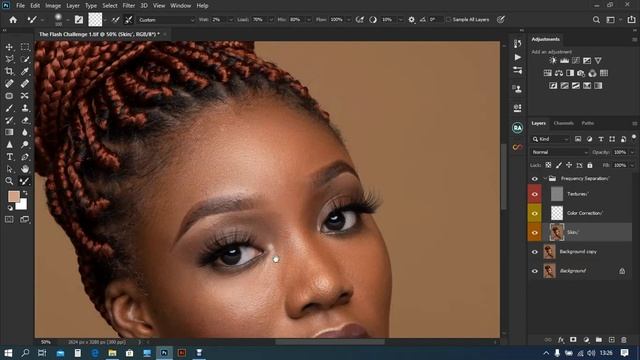Click the layer style fx icon

tap(561, 340)
